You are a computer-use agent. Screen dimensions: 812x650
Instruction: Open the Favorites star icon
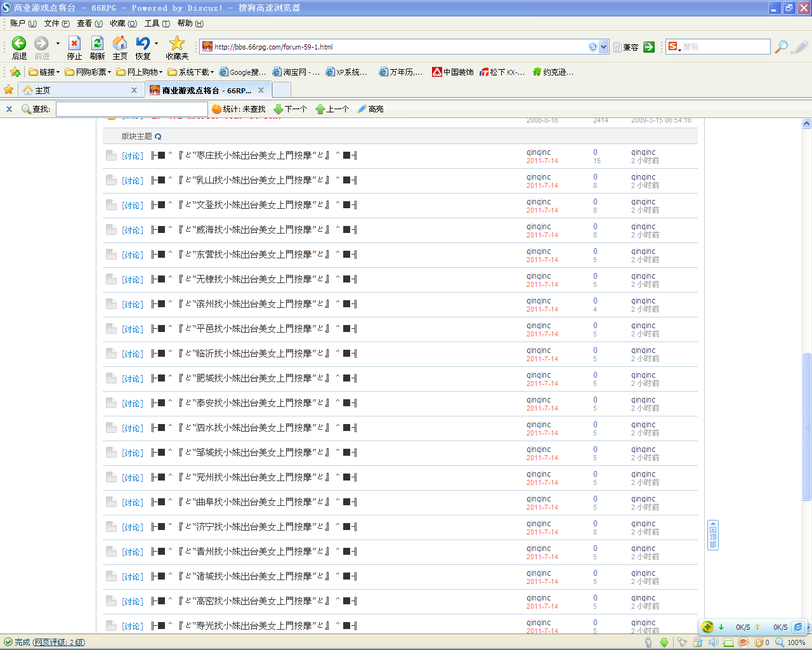click(177, 43)
